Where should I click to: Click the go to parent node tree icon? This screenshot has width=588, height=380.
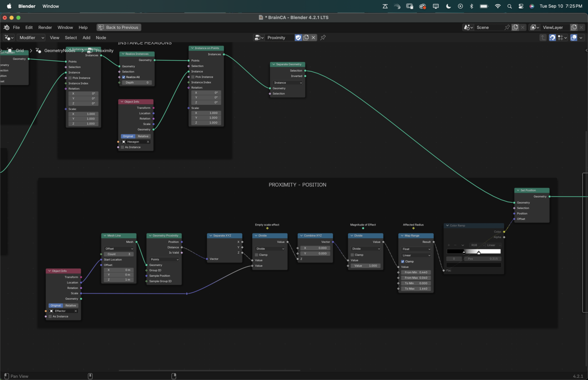(x=543, y=38)
